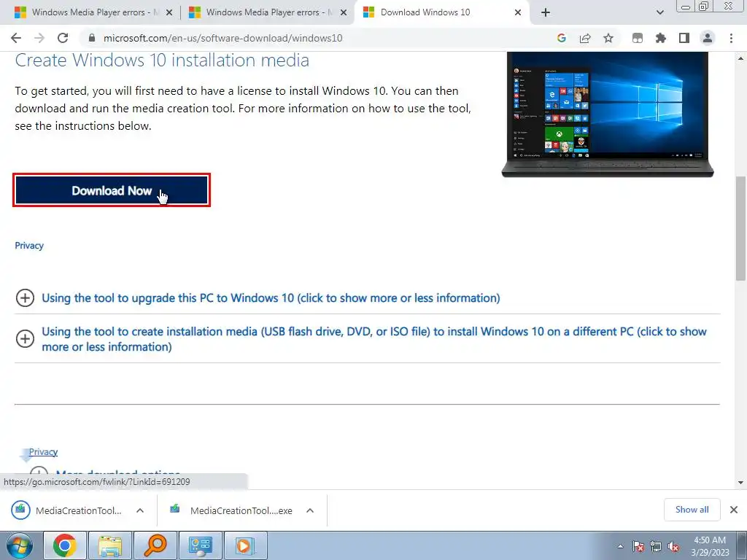Click the network status tray icon

pos(656,547)
